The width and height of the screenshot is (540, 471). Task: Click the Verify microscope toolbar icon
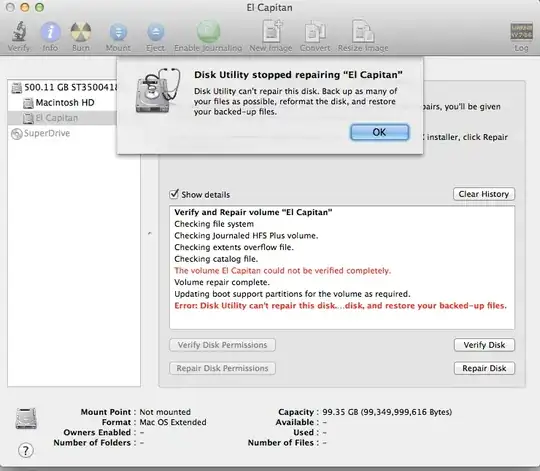tap(19, 32)
